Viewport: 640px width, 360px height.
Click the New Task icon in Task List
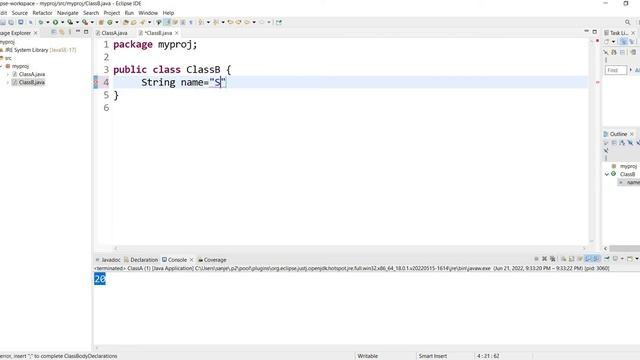(x=607, y=42)
